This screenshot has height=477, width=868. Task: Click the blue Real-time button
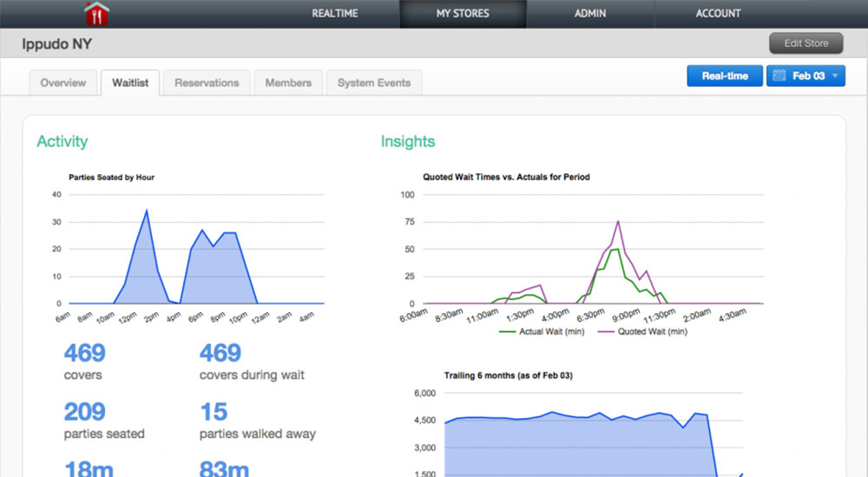tap(725, 75)
